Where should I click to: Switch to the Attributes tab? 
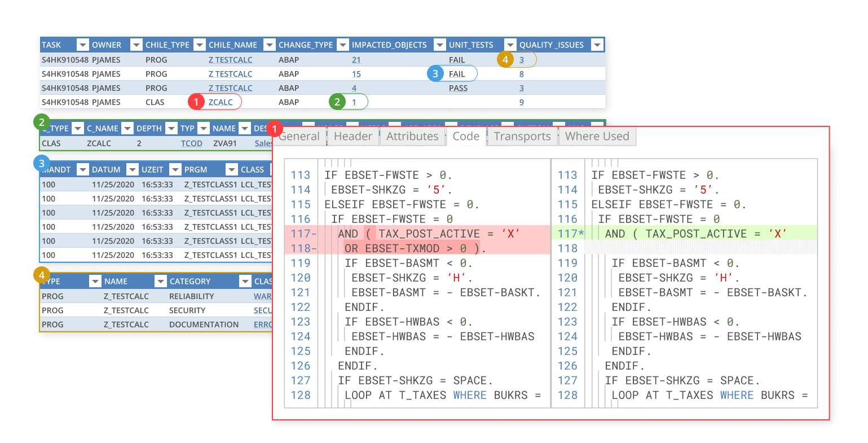coord(412,136)
